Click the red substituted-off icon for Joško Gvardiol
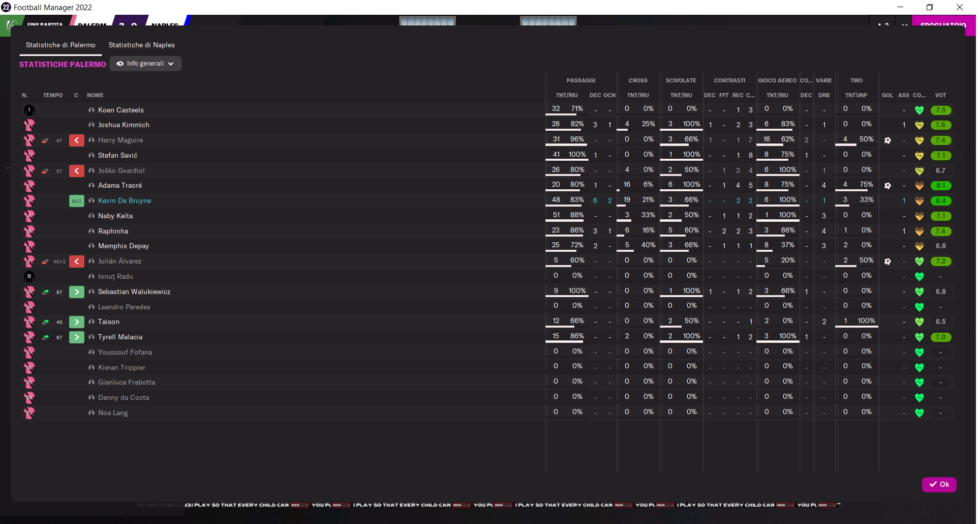 click(x=76, y=170)
